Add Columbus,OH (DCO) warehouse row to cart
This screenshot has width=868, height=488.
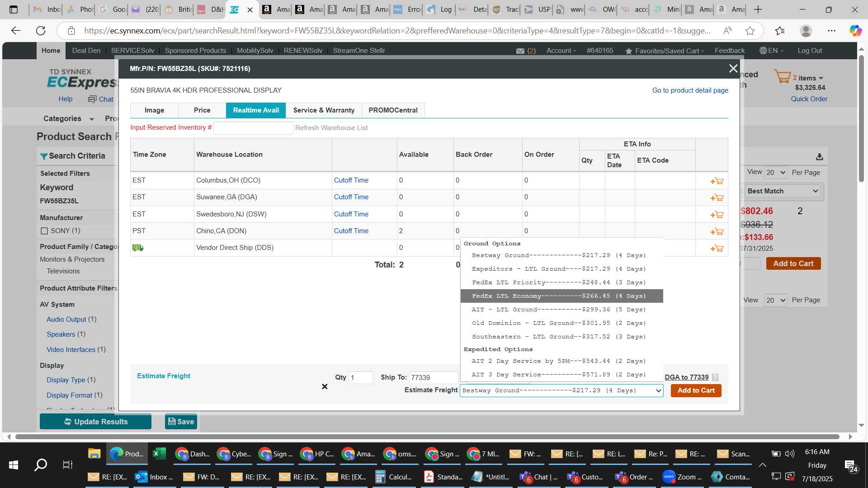point(717,181)
